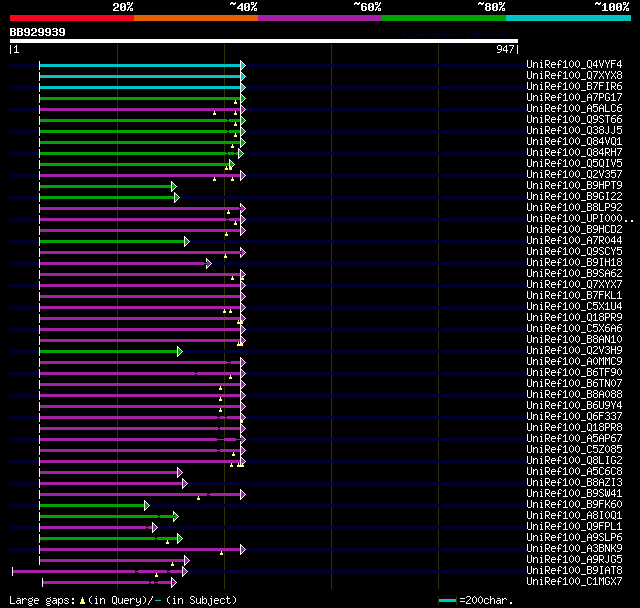This screenshot has width=640, height=608.
Task: Click the UniRef100_Q4VYF4 hit label
Action: coord(574,64)
